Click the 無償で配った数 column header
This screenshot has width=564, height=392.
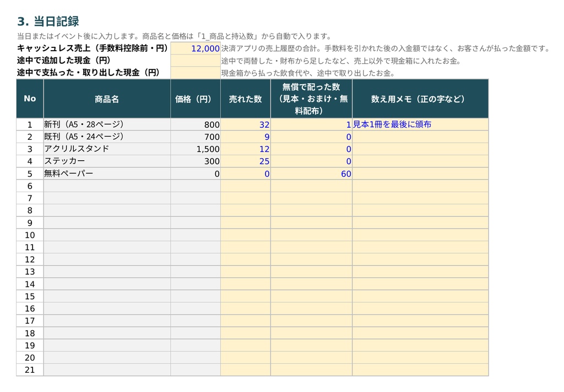click(x=311, y=99)
